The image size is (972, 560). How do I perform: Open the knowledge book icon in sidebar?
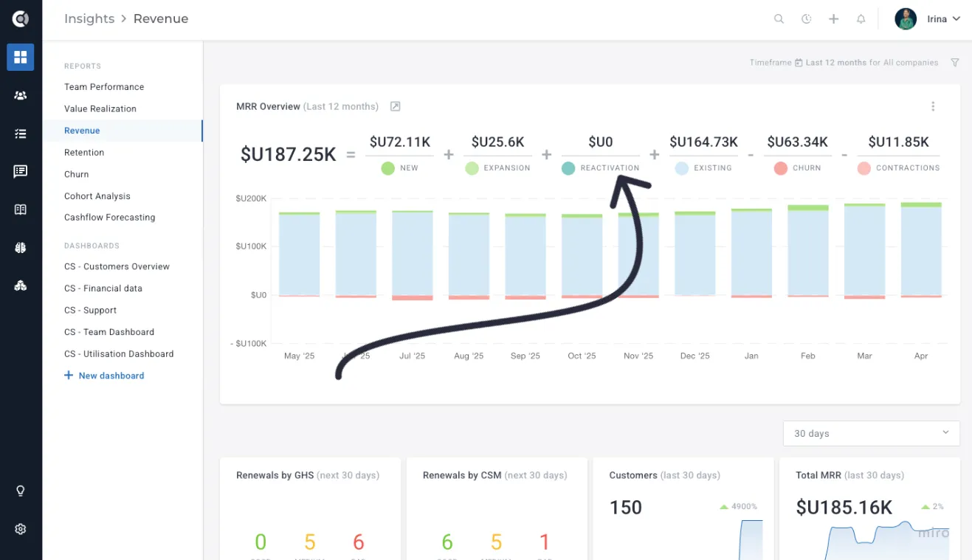(21, 210)
